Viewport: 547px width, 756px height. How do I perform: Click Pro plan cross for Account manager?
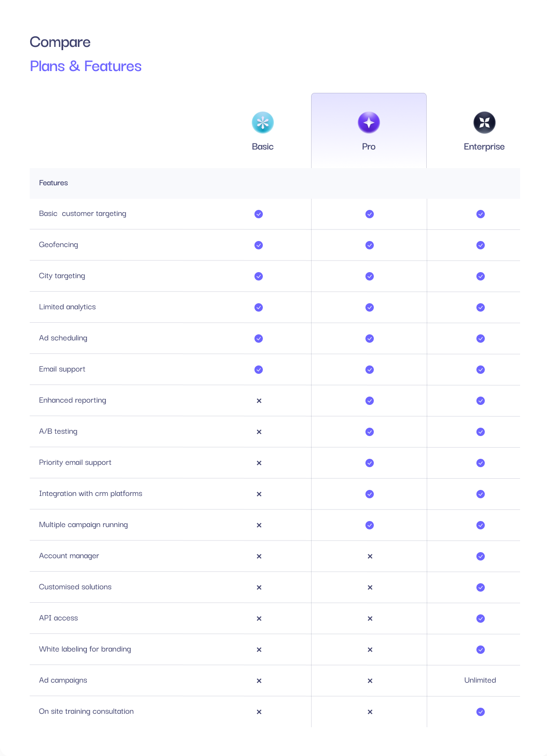pos(370,556)
